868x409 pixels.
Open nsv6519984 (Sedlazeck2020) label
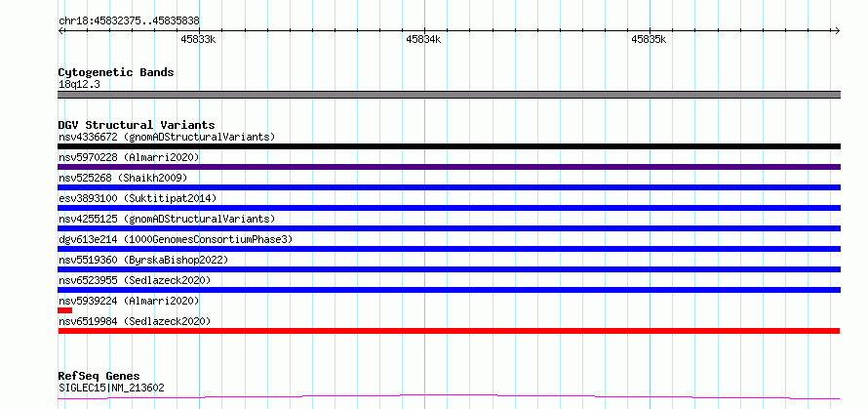pos(135,321)
